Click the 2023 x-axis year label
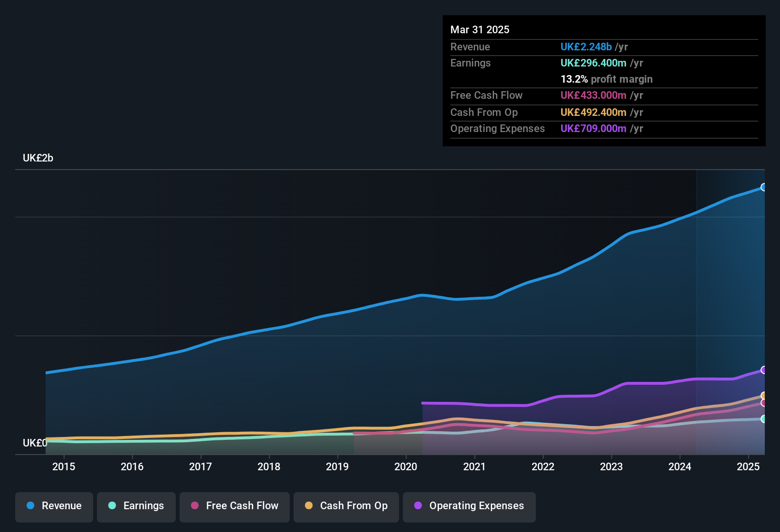780x532 pixels. (611, 467)
